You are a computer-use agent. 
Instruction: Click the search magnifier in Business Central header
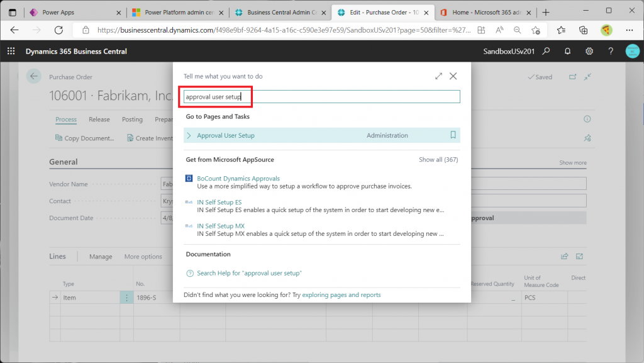546,52
